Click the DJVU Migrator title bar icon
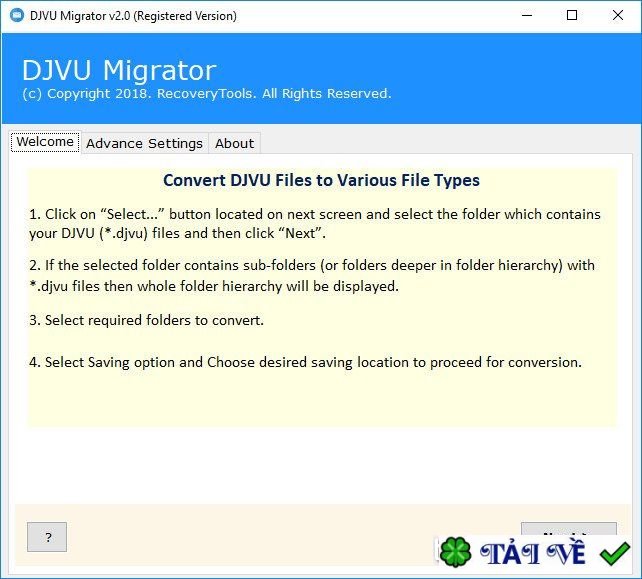Image resolution: width=642 pixels, height=579 pixels. [16, 16]
